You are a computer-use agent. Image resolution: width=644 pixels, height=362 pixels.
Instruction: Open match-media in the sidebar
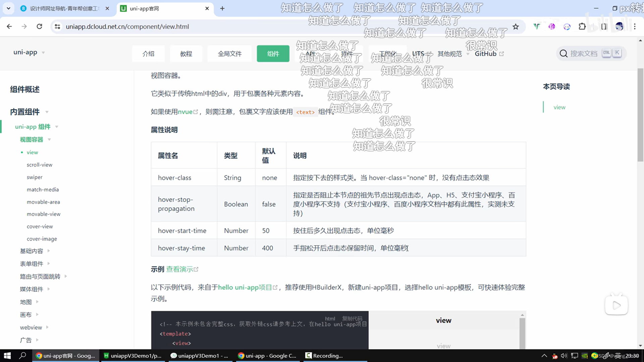tap(43, 189)
